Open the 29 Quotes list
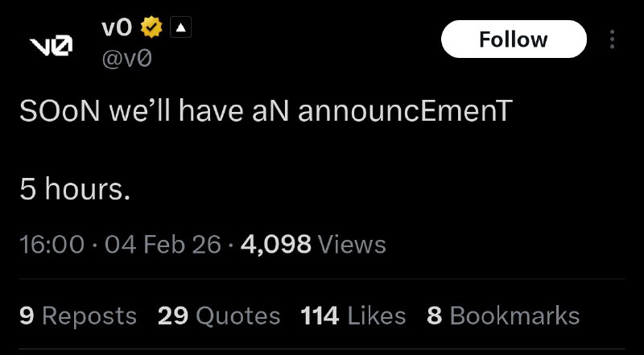This screenshot has width=644, height=355. point(219,316)
